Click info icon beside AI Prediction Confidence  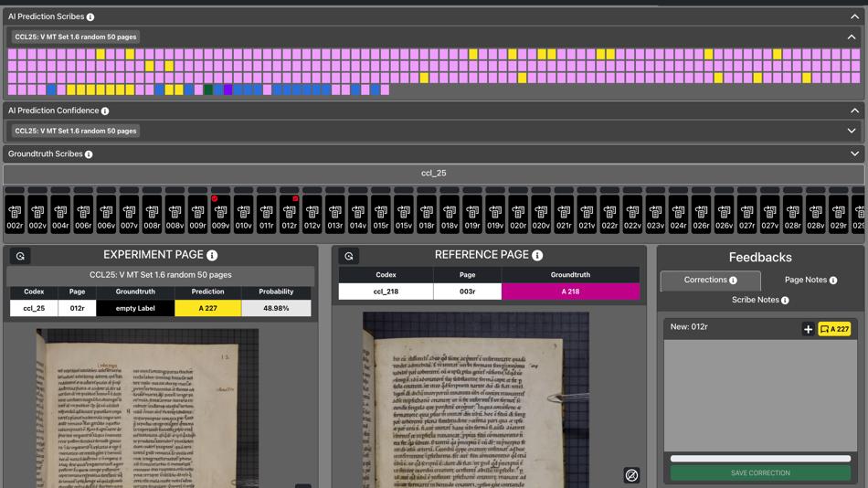tap(105, 111)
